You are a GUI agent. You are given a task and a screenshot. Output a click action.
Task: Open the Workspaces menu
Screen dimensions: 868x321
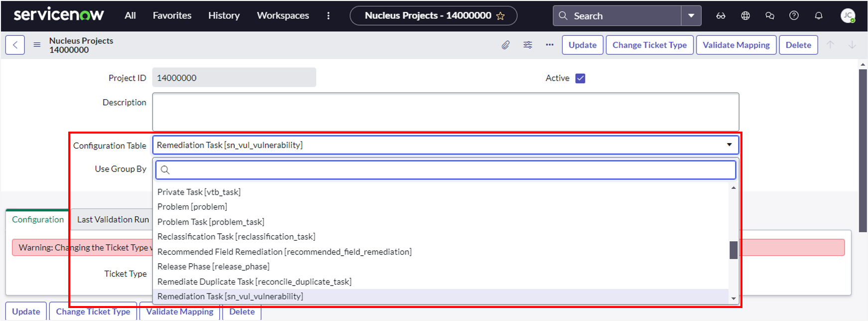point(283,15)
